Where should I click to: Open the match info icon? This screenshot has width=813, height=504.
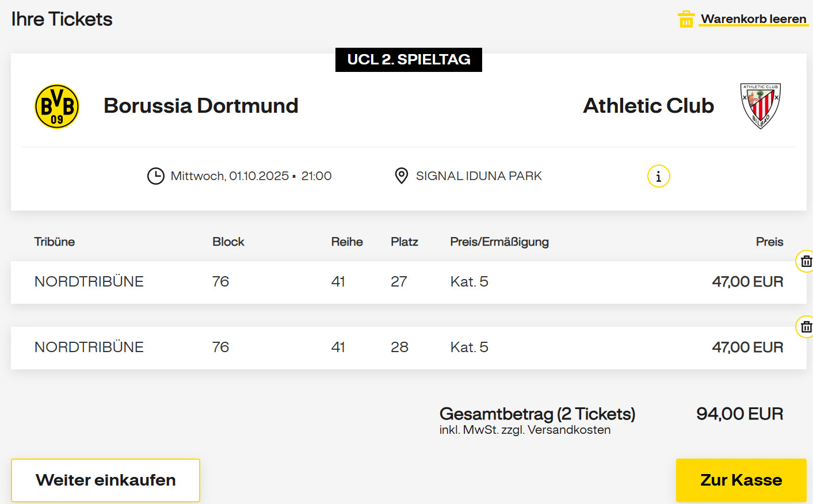pos(658,176)
